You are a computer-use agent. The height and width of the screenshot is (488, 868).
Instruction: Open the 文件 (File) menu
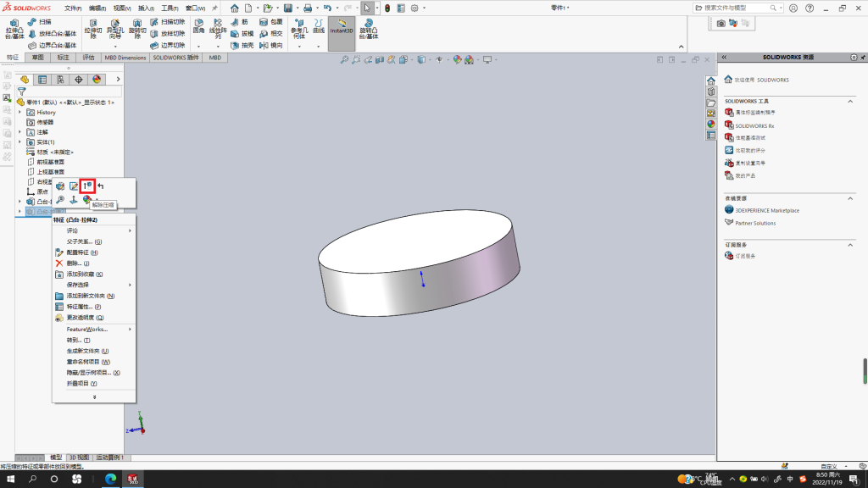click(73, 8)
